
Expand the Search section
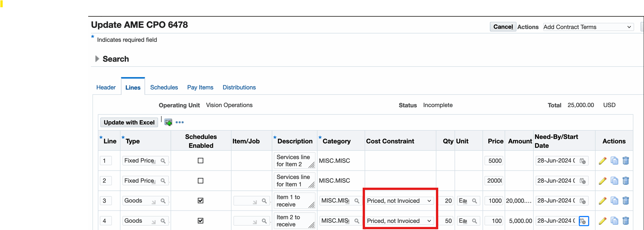[x=97, y=59]
